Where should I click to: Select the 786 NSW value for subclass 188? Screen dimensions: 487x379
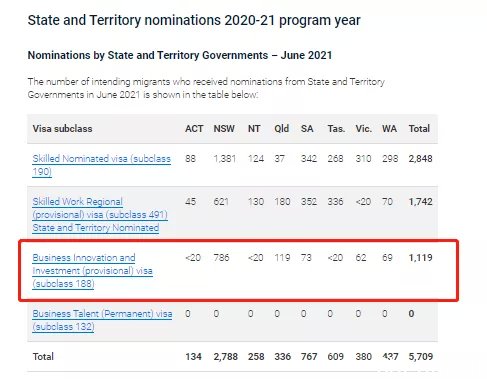(221, 258)
